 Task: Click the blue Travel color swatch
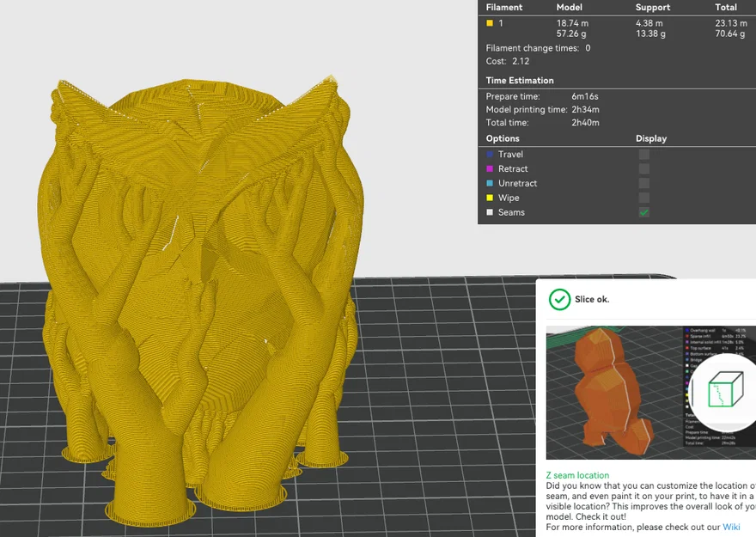click(490, 155)
